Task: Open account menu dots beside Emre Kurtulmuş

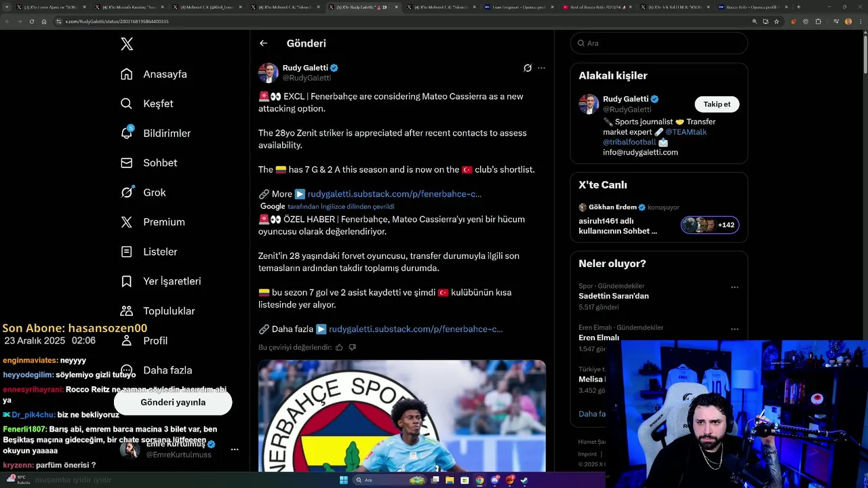Action: (235, 449)
